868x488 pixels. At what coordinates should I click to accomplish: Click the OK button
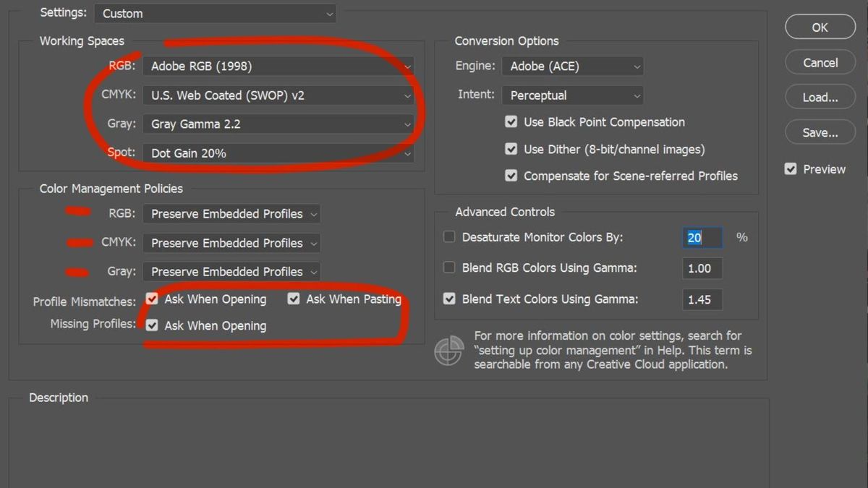click(x=820, y=27)
